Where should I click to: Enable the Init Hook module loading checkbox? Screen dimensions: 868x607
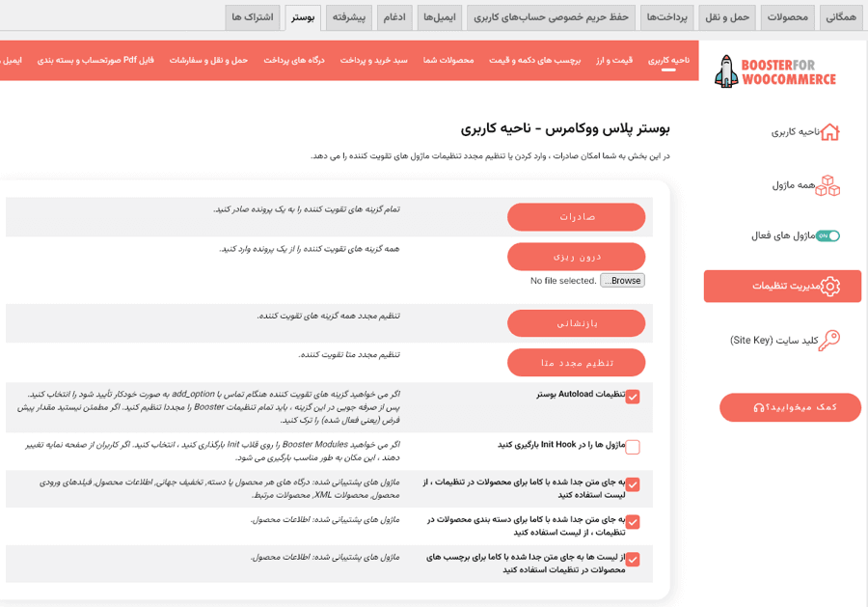(633, 447)
